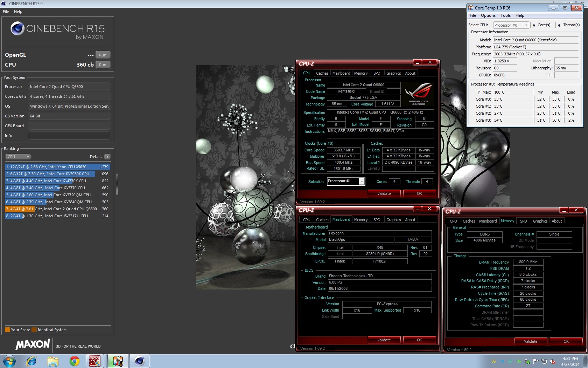Click the Cinebench title bar app icon
Screen dimensions: 588x368
(x=3, y=4)
